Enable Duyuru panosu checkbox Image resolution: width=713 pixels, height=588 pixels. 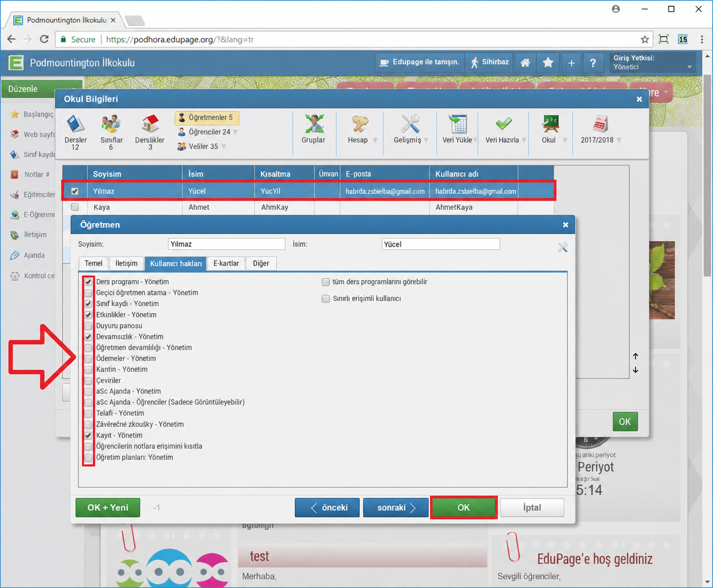coord(88,326)
